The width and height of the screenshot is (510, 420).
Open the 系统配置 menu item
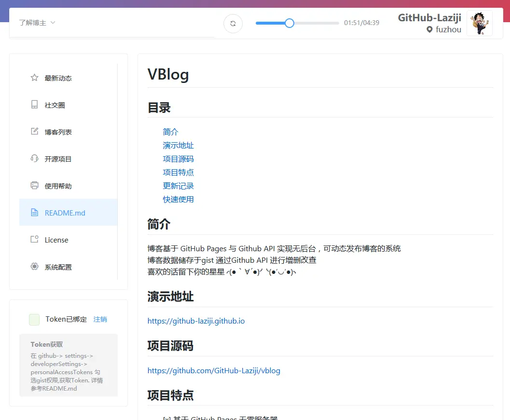69,267
